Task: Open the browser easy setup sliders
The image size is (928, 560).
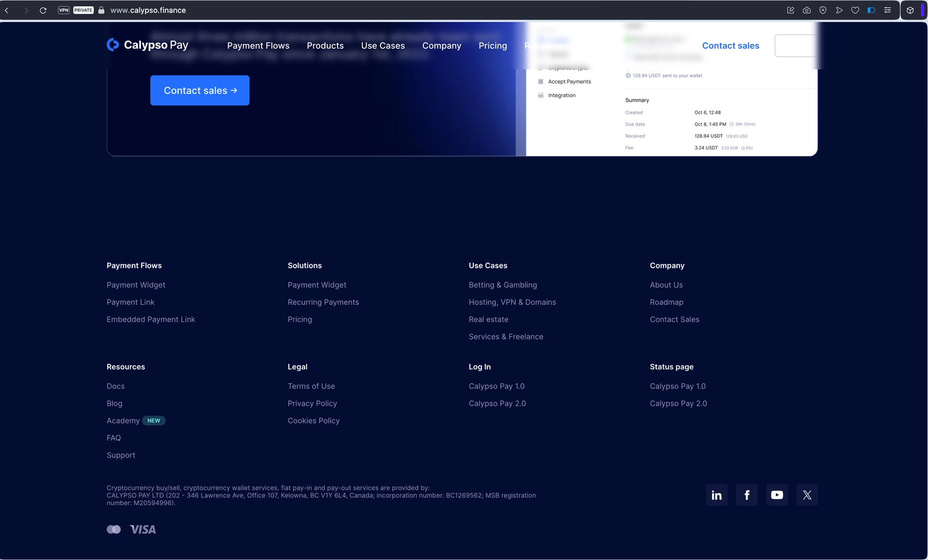Action: [887, 10]
